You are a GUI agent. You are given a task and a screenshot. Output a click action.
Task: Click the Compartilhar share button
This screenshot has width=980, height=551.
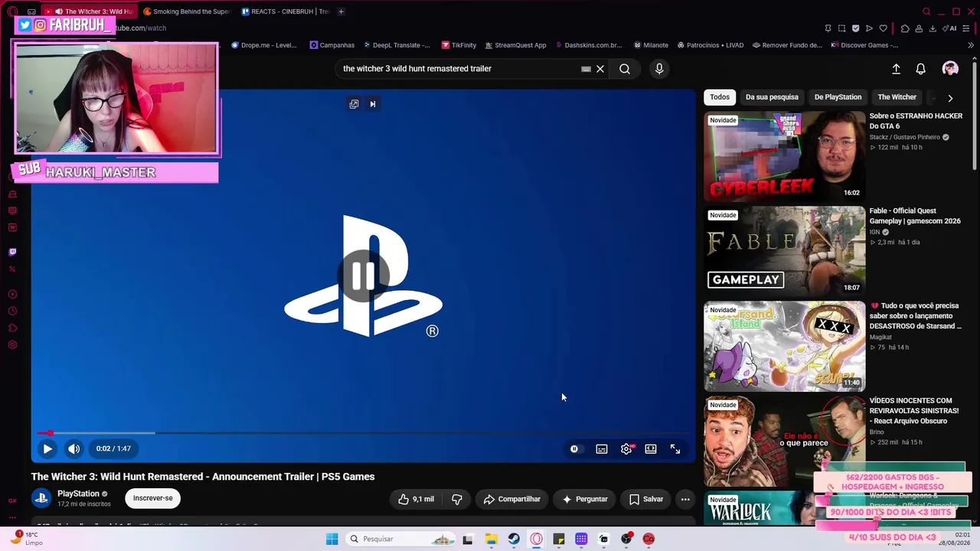click(511, 499)
